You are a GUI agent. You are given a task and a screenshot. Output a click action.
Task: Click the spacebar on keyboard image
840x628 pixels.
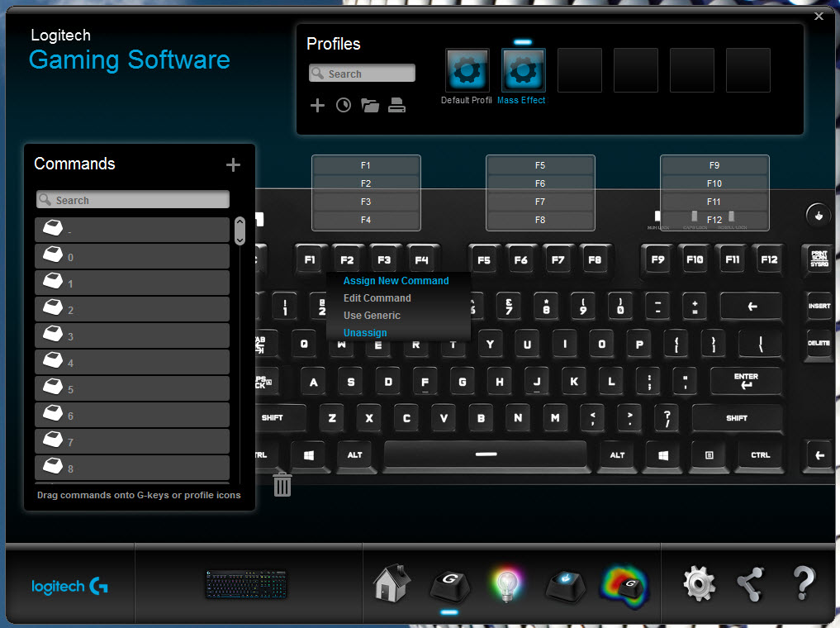(x=486, y=454)
